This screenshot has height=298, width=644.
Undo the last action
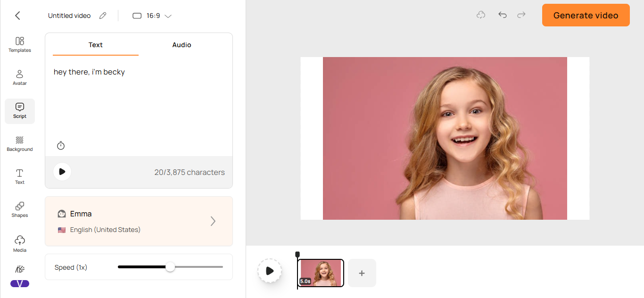(x=503, y=15)
